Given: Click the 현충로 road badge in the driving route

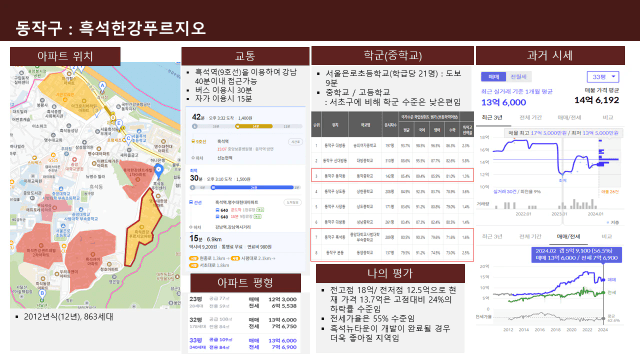Looking at the screenshot, I should [193, 258].
